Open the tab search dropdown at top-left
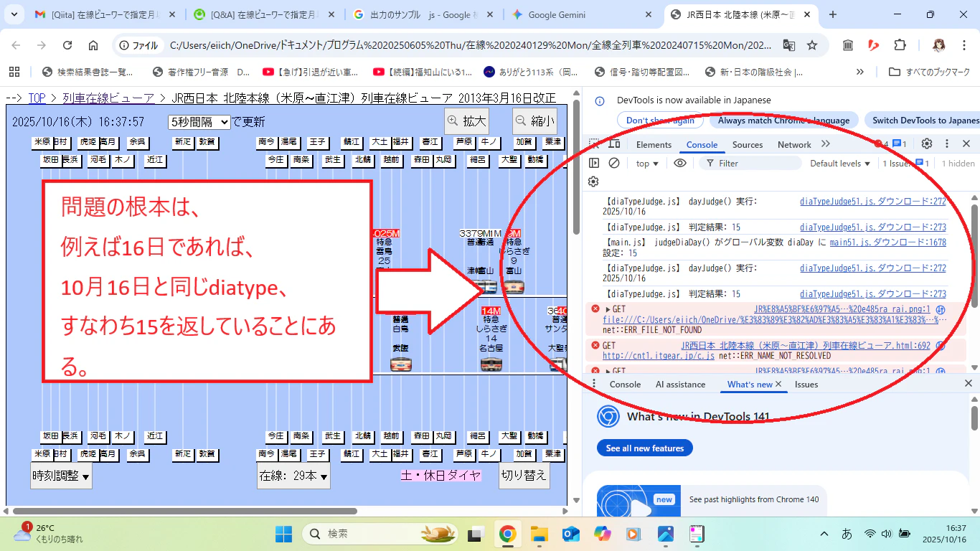The width and height of the screenshot is (980, 551). (x=16, y=14)
